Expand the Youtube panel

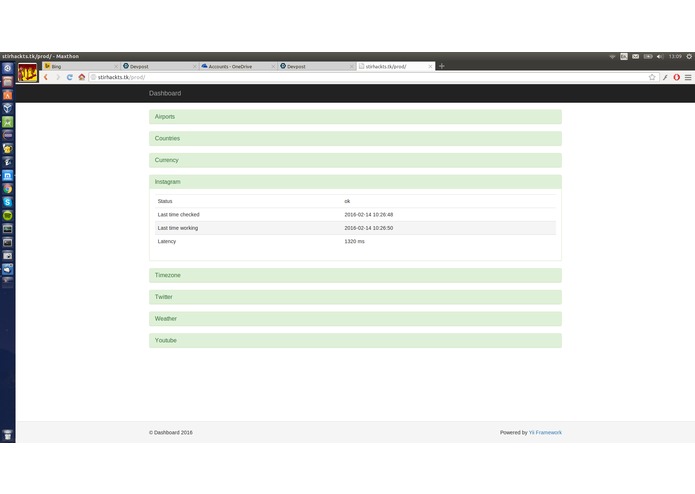pyautogui.click(x=355, y=340)
